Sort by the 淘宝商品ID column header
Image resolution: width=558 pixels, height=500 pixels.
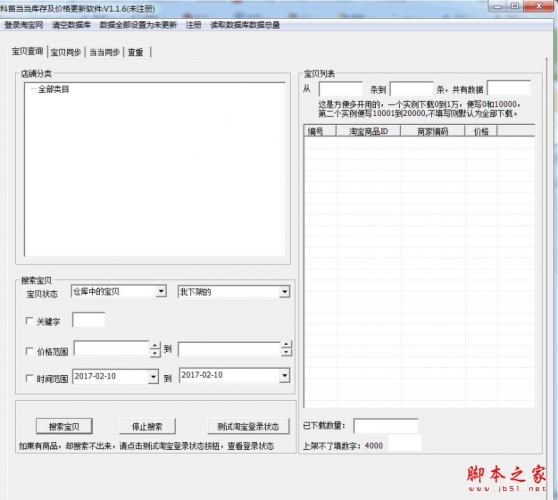pos(368,131)
